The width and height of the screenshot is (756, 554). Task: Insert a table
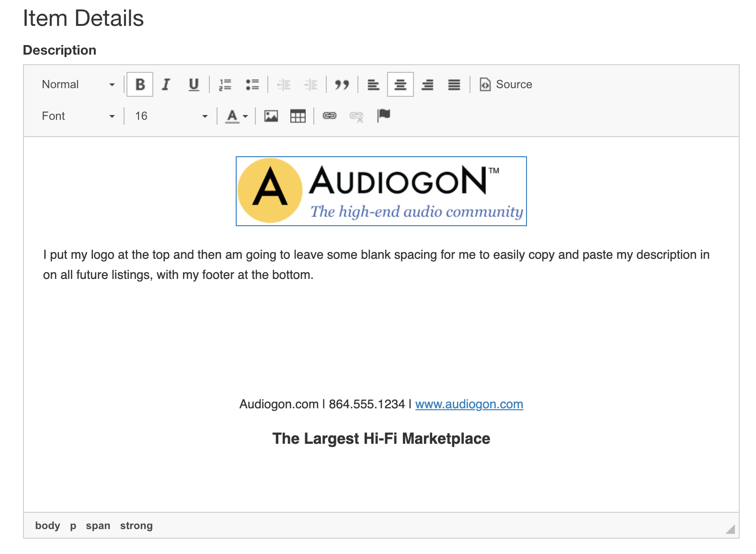point(298,116)
